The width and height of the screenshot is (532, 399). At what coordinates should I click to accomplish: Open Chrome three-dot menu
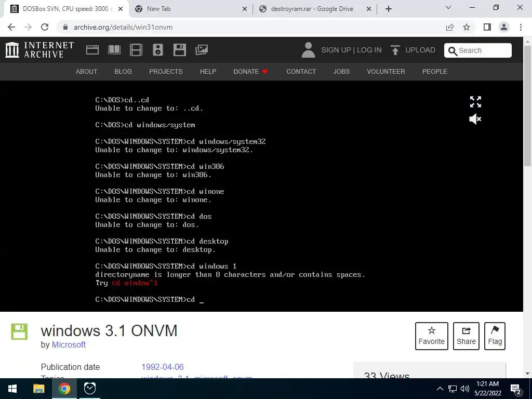521,27
